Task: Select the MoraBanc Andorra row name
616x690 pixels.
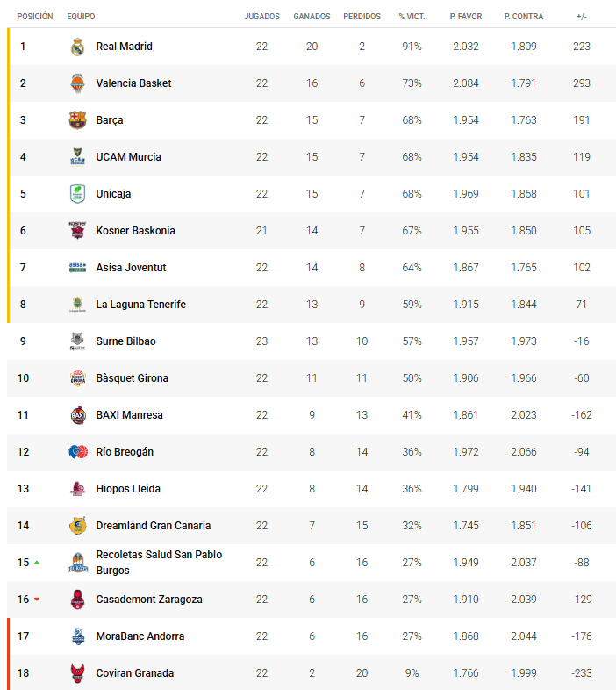Action: click(140, 636)
